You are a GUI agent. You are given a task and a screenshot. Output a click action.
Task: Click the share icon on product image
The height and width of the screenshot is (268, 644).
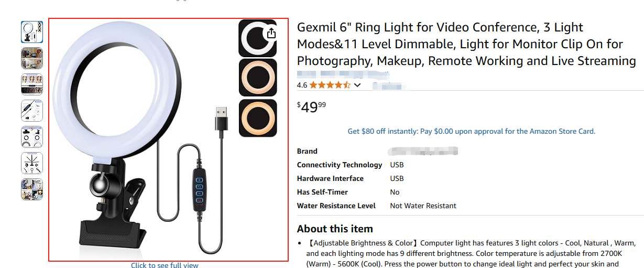click(271, 34)
